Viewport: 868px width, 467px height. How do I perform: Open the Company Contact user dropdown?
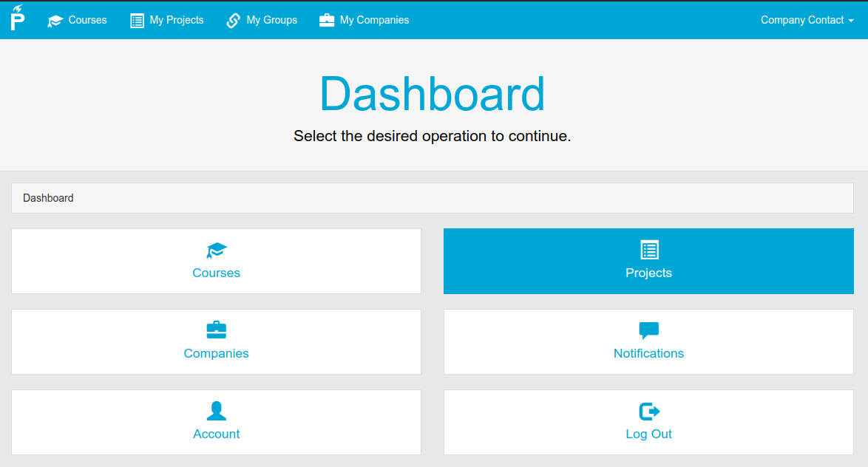pyautogui.click(x=807, y=21)
